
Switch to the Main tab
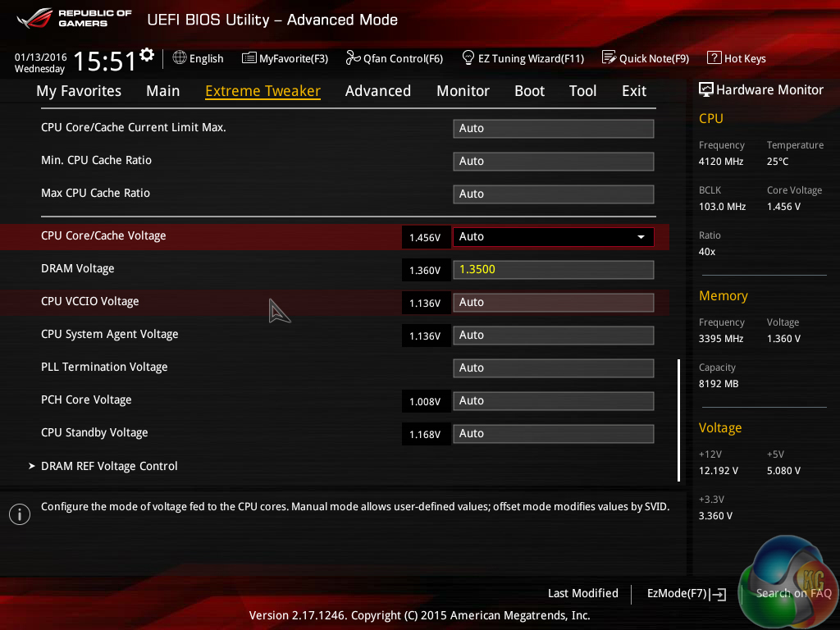pyautogui.click(x=163, y=91)
